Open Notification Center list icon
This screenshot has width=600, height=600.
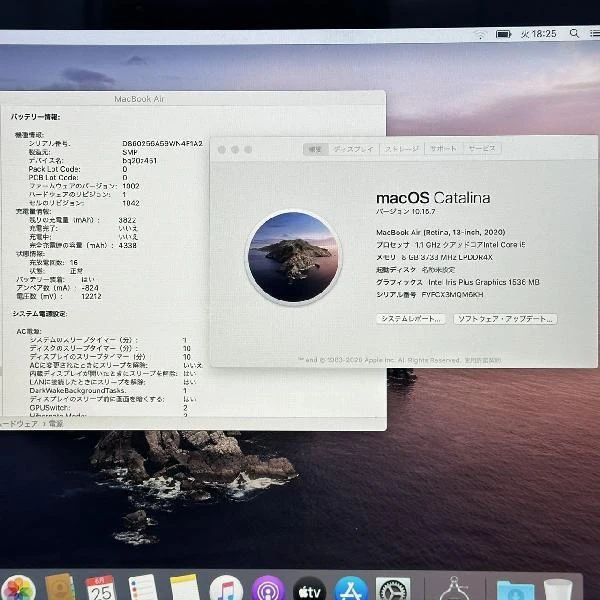pos(595,33)
